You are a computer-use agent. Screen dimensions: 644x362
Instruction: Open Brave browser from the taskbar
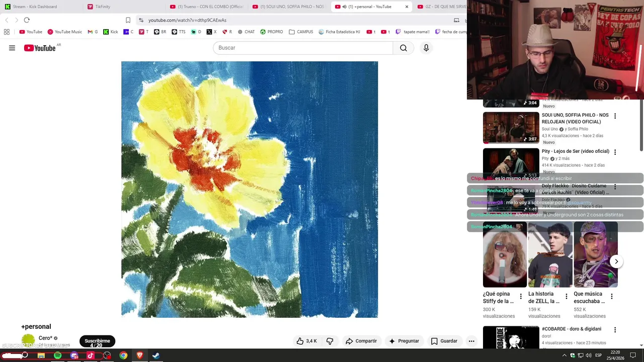click(x=140, y=355)
